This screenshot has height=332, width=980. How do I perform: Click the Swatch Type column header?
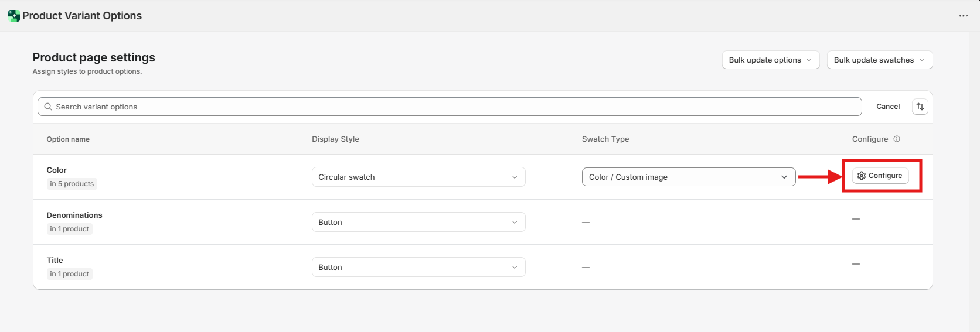[x=605, y=139]
